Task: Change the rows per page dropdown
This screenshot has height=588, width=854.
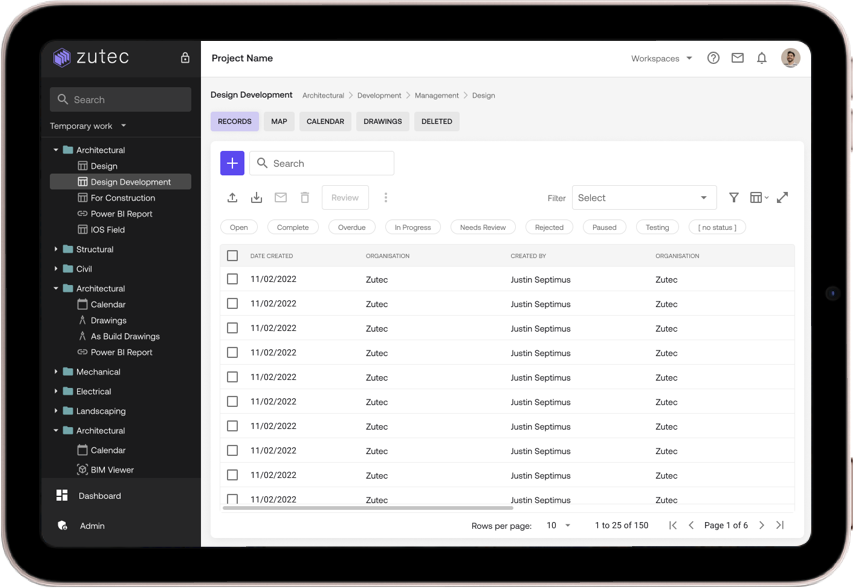Action: tap(558, 525)
